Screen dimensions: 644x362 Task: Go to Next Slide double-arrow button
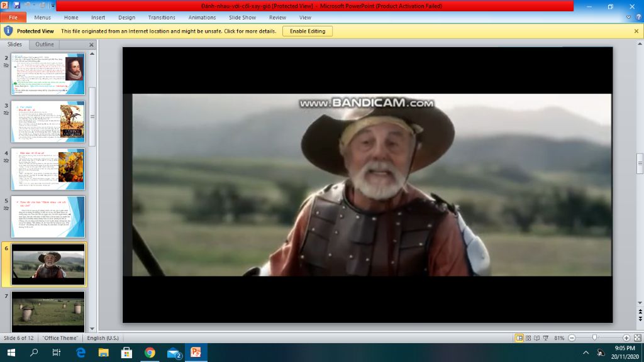coord(640,319)
